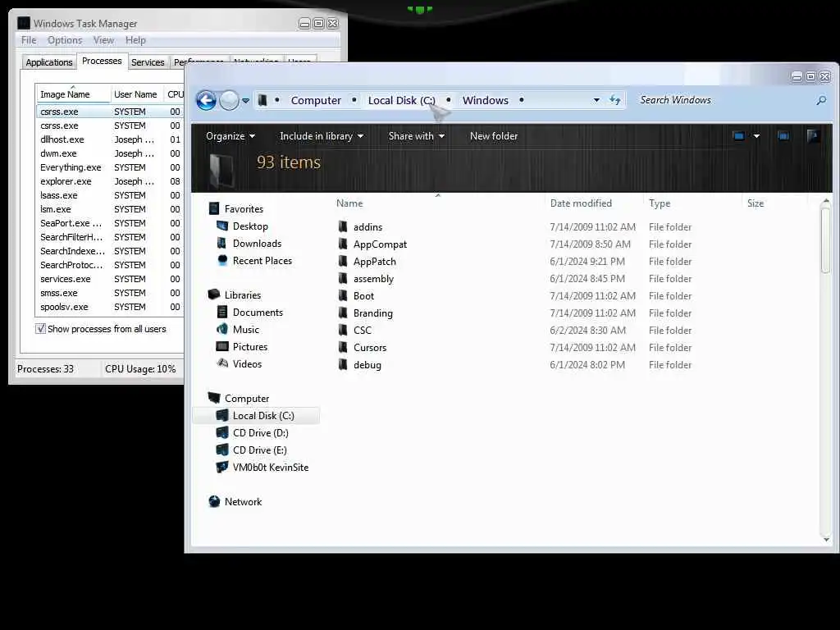Create a New folder
The width and height of the screenshot is (840, 630).
493,136
